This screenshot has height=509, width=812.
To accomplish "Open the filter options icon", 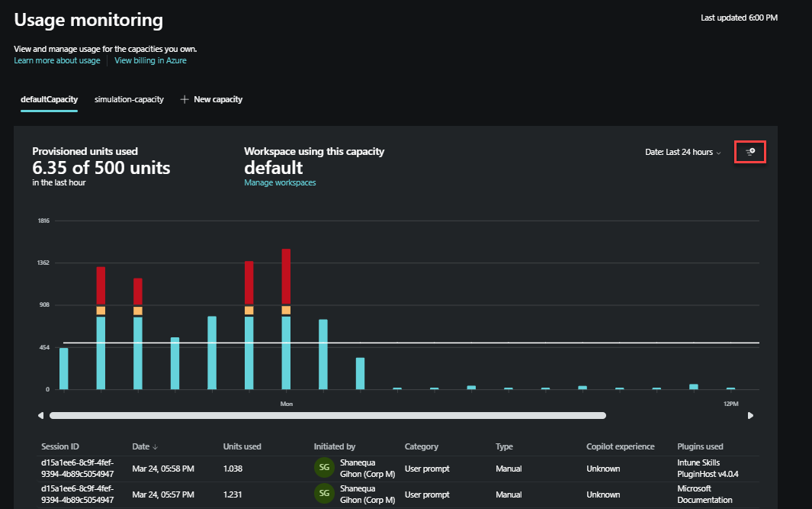I will point(749,151).
